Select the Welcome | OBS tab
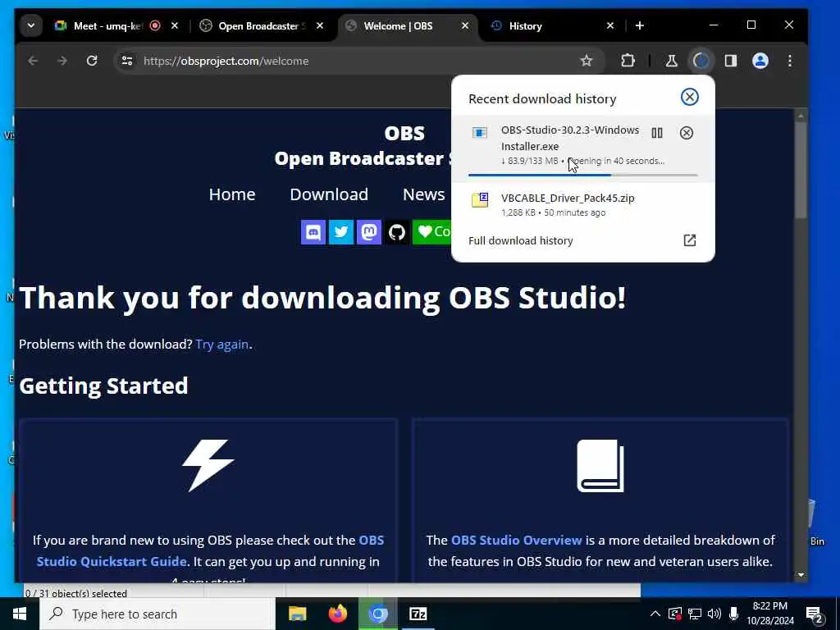The width and height of the screenshot is (840, 630). tap(407, 25)
